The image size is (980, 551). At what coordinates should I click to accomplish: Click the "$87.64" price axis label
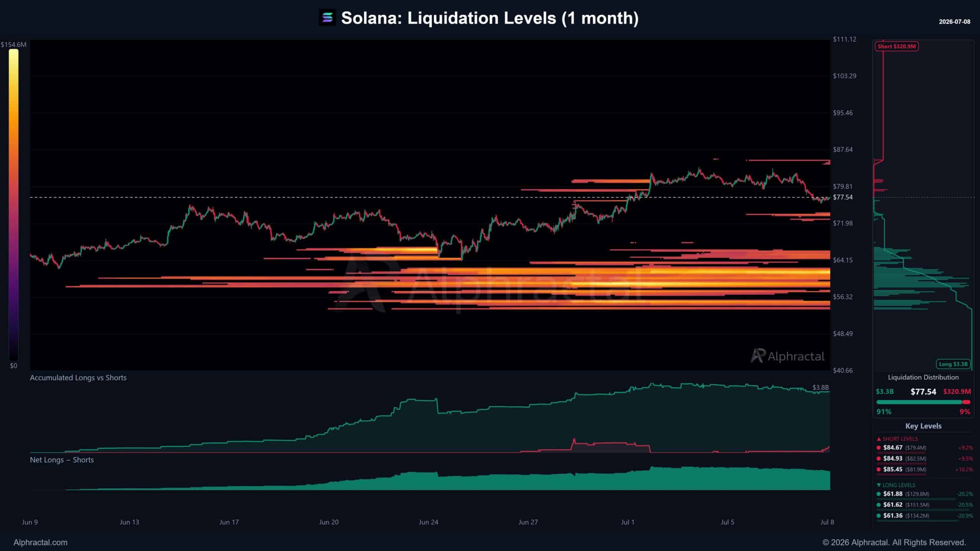[x=843, y=150]
